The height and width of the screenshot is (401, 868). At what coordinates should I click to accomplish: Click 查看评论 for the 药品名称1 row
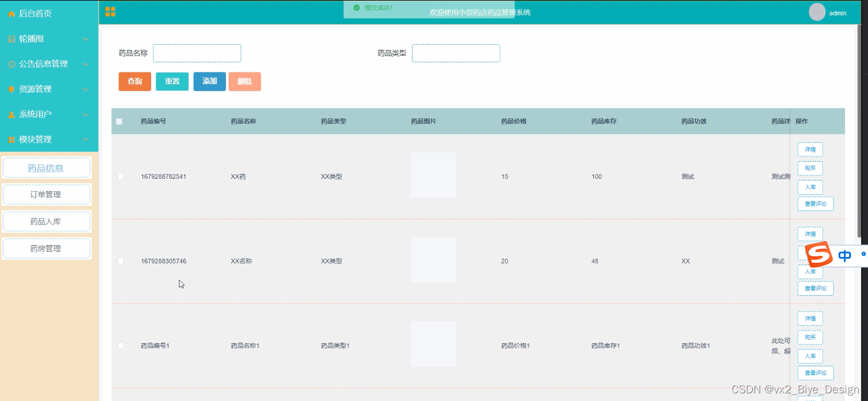click(x=816, y=373)
